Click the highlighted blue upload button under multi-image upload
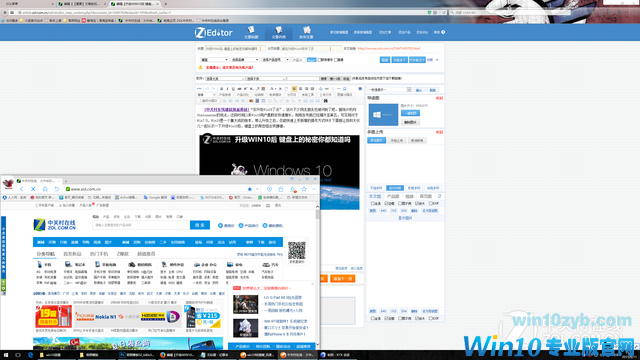 pyautogui.click(x=376, y=140)
